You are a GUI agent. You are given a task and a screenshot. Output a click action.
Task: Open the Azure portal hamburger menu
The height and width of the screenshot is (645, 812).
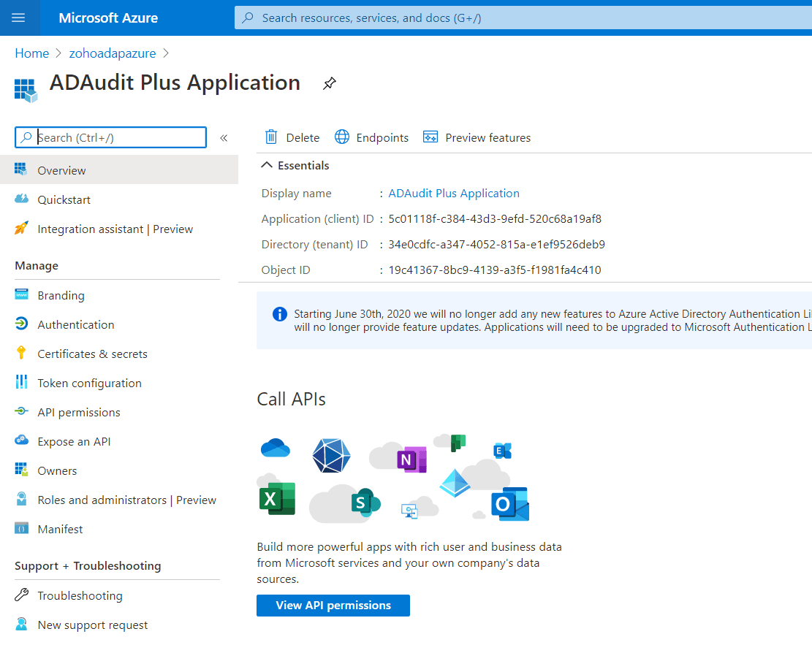coord(18,18)
